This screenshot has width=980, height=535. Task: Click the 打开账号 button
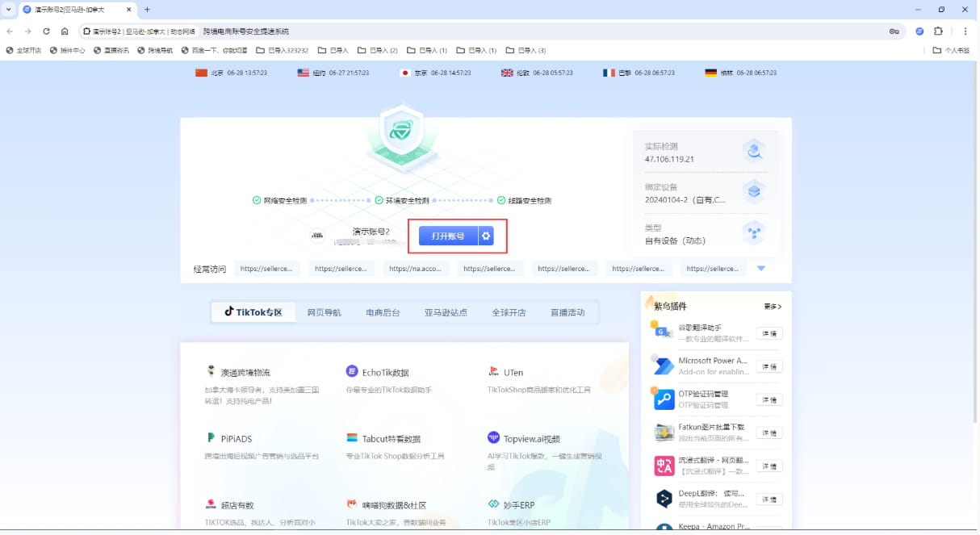click(448, 236)
